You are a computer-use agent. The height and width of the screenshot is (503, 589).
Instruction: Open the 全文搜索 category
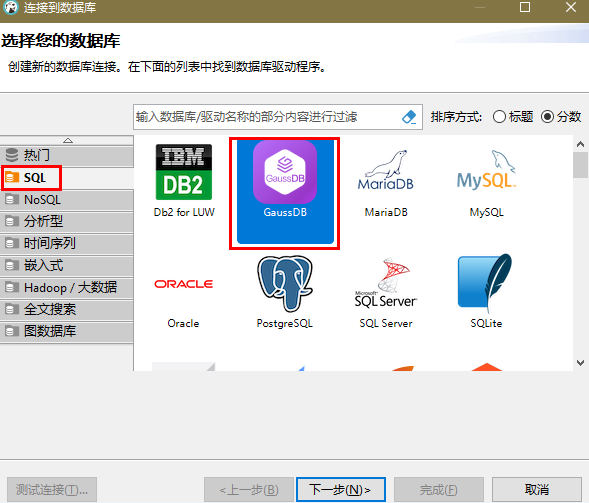[66, 310]
